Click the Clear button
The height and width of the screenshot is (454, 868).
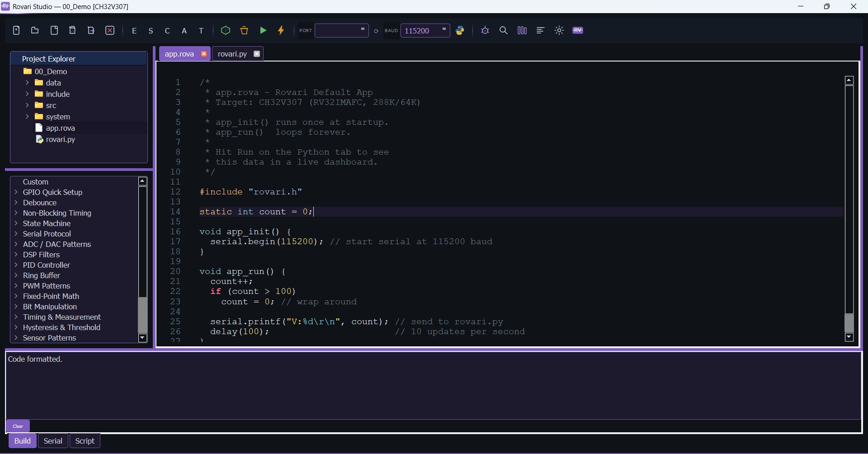tap(18, 426)
